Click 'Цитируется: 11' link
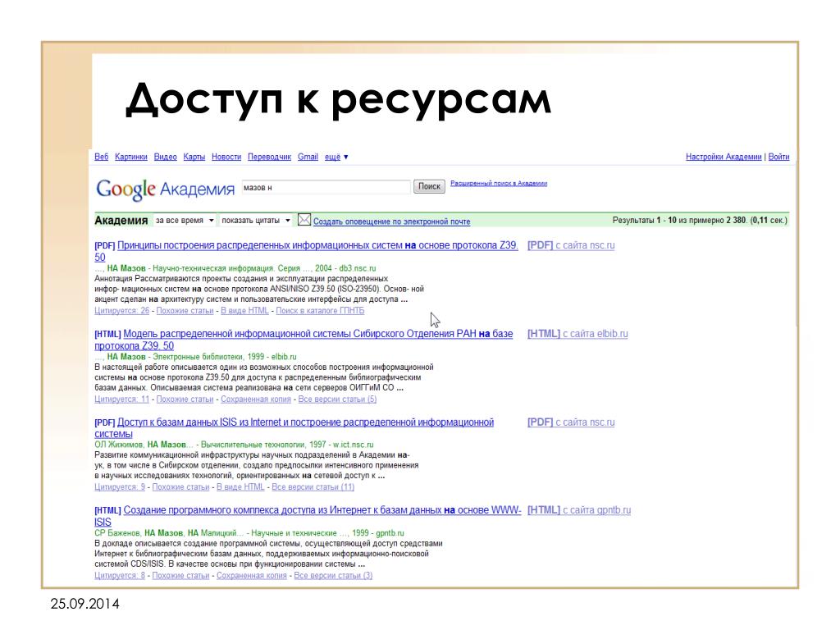840x630 pixels. (x=121, y=399)
